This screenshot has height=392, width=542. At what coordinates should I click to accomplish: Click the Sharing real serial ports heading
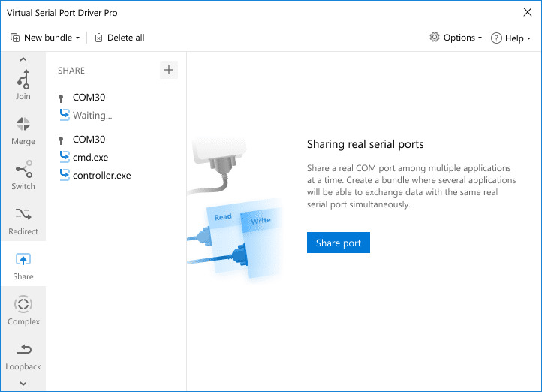click(x=366, y=144)
